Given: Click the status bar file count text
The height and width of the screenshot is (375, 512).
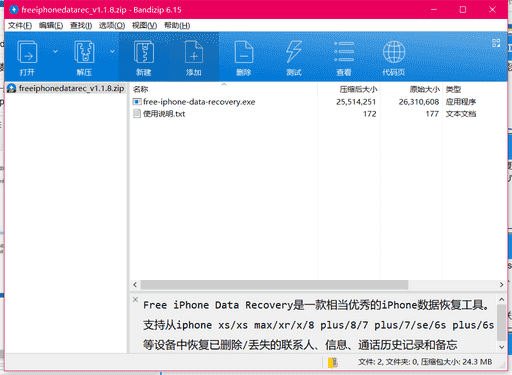Looking at the screenshot, I should click(425, 362).
